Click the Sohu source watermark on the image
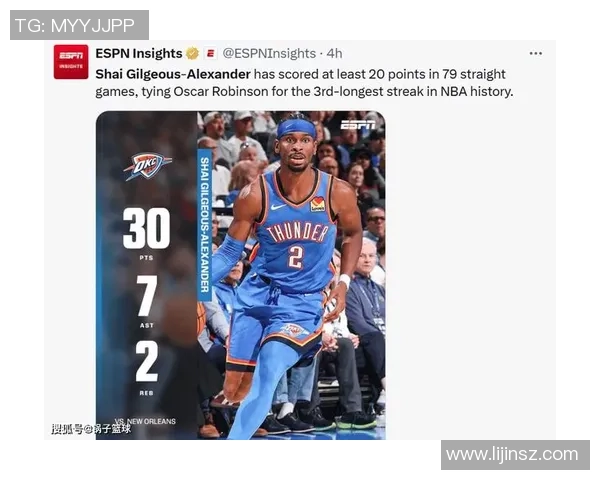 pos(91,428)
